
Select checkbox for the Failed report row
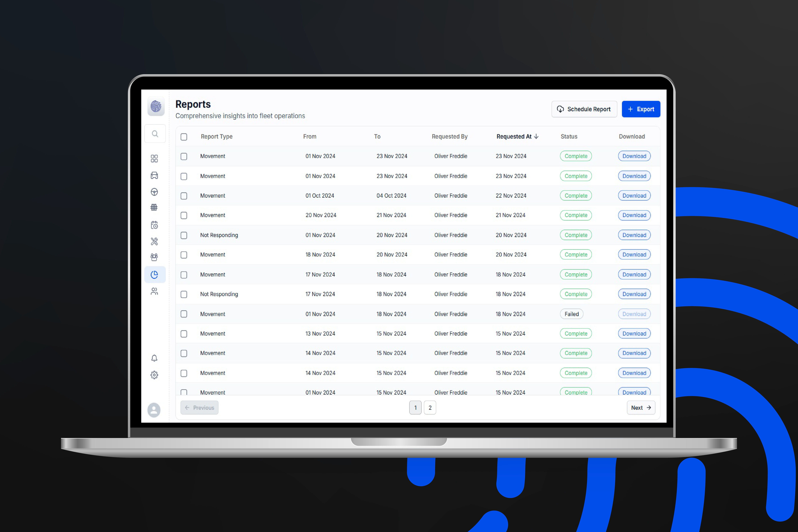point(184,314)
